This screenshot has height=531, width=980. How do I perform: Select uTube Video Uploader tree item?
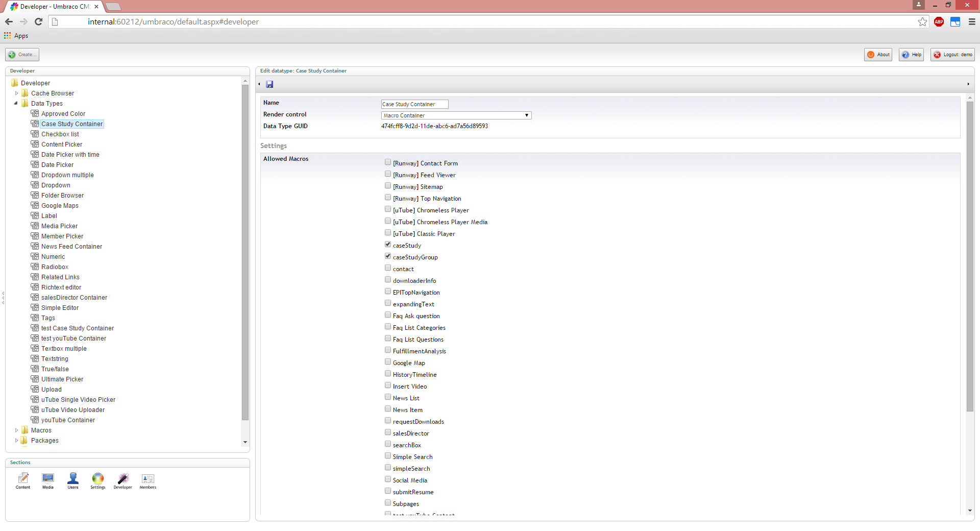73,409
